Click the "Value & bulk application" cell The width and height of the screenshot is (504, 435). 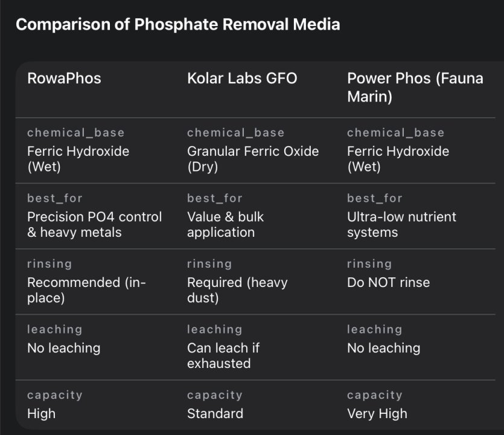pos(225,224)
